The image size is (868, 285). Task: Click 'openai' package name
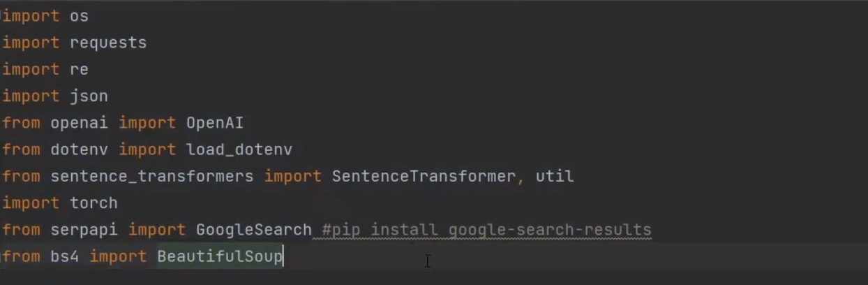click(80, 123)
